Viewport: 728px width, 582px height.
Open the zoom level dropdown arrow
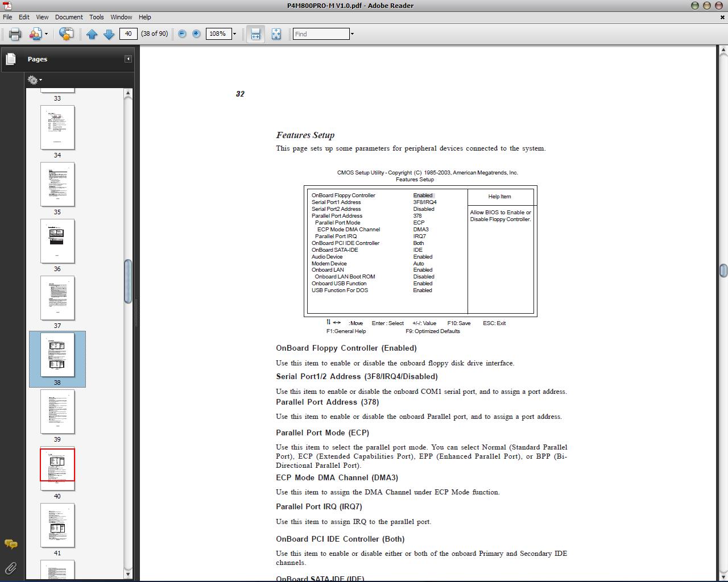tap(234, 34)
